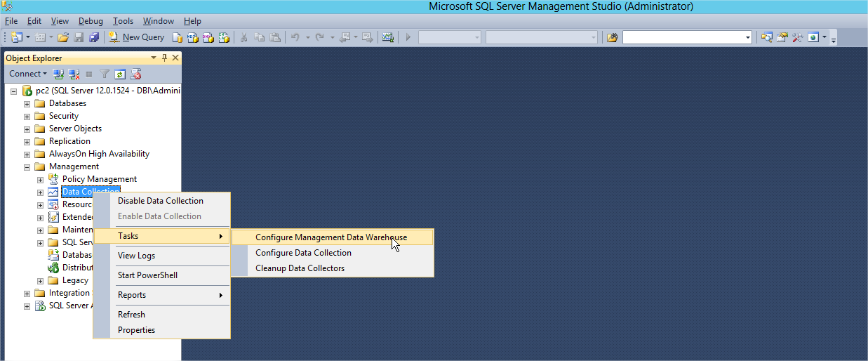Select Configure Management Data Warehouse
Viewport: 868px width, 361px height.
pyautogui.click(x=332, y=237)
